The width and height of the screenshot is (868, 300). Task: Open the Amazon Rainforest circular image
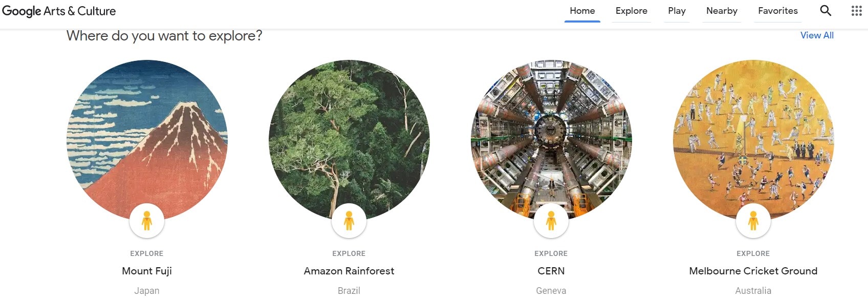coord(349,140)
